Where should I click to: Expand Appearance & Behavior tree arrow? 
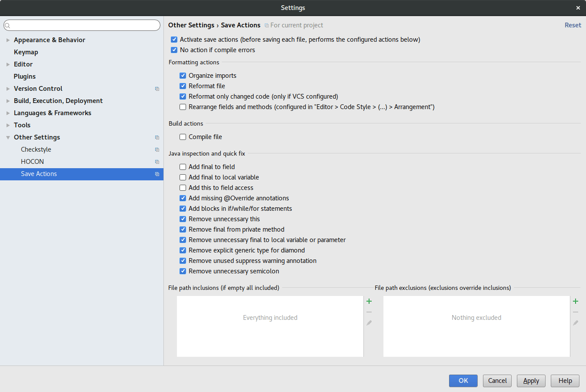point(8,40)
